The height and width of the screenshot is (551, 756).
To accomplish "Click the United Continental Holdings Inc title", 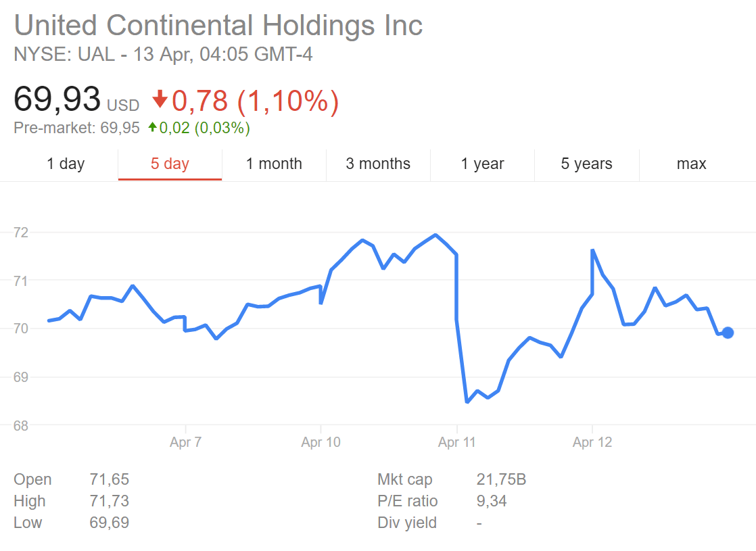I will [x=218, y=26].
